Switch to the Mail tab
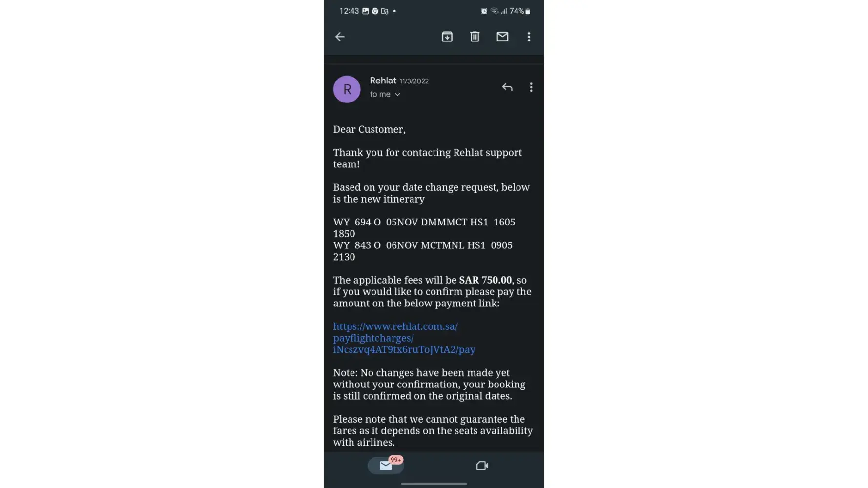The image size is (868, 488). pyautogui.click(x=386, y=466)
